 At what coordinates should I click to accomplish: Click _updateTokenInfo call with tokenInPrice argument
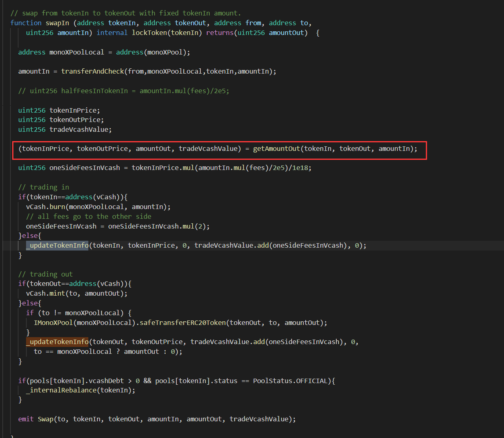tap(57, 245)
